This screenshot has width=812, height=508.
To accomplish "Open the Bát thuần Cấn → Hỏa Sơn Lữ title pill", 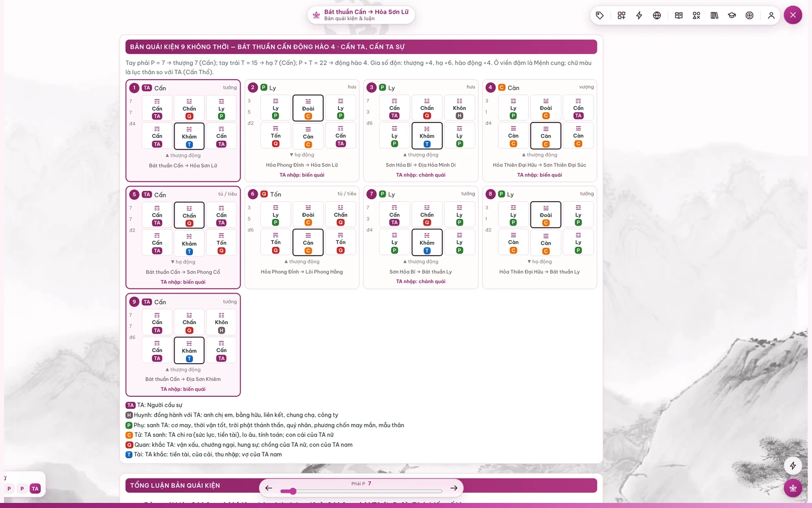I will (x=361, y=15).
